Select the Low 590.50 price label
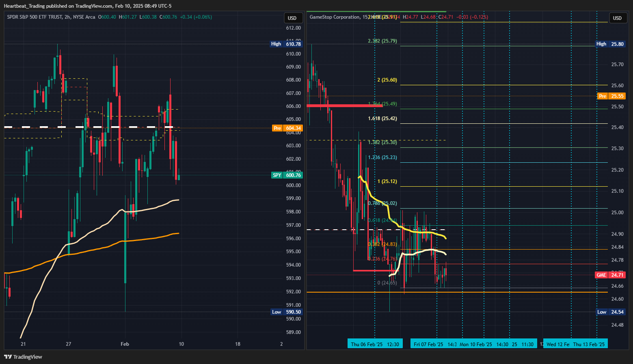The width and height of the screenshot is (633, 364). (x=287, y=312)
